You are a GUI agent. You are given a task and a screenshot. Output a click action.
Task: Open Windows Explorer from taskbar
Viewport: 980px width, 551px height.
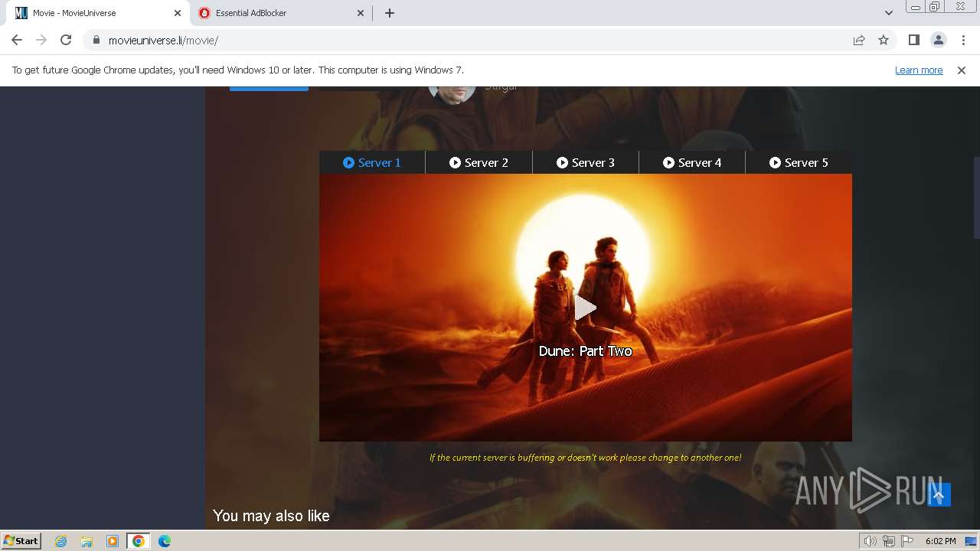coord(87,541)
